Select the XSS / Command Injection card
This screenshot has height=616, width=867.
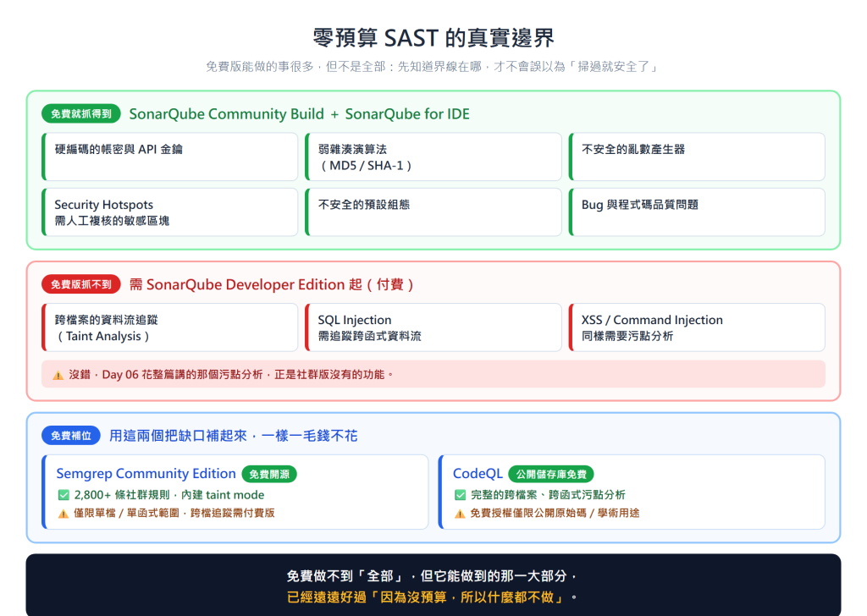(697, 327)
